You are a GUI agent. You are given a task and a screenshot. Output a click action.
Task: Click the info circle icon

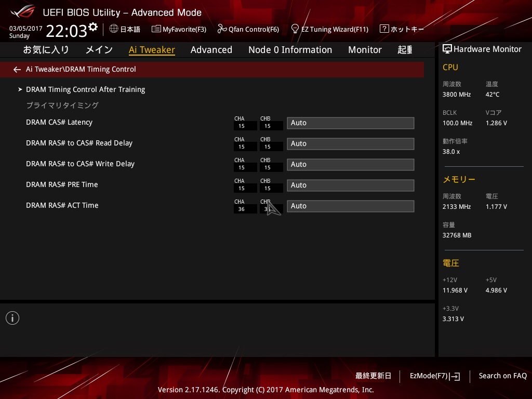click(12, 318)
